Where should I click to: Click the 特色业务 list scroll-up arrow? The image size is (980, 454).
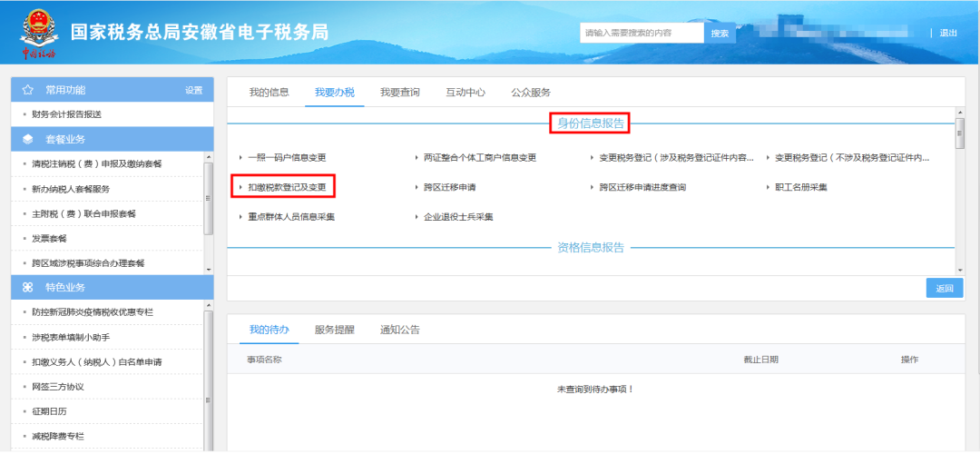(209, 304)
